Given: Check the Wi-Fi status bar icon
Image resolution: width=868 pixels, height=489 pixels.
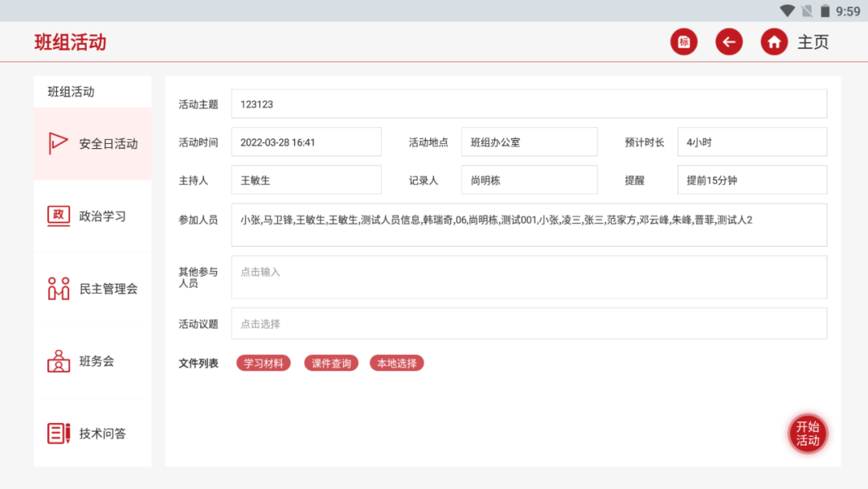Looking at the screenshot, I should 787,11.
